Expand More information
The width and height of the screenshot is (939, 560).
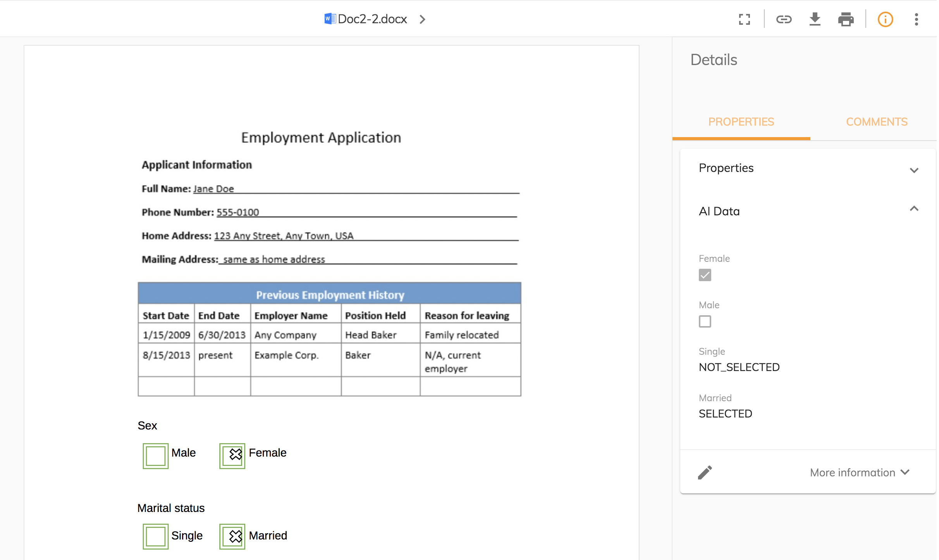click(x=859, y=472)
